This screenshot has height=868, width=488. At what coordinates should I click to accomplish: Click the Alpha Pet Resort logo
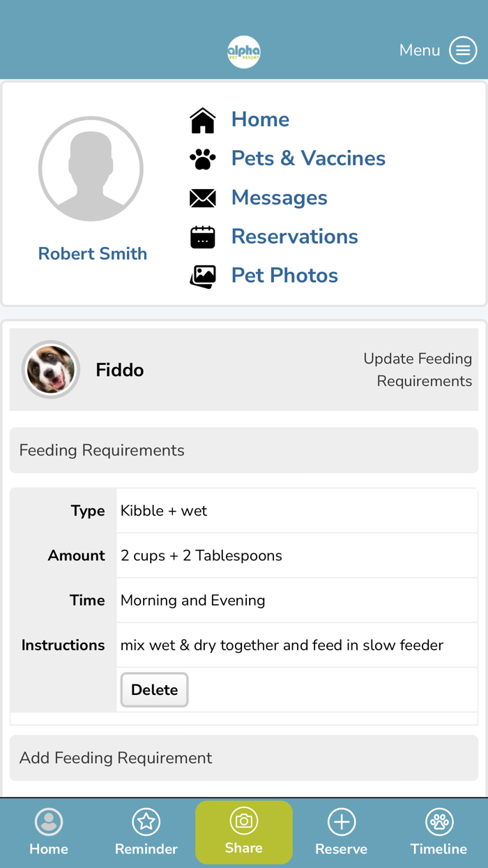pyautogui.click(x=244, y=51)
